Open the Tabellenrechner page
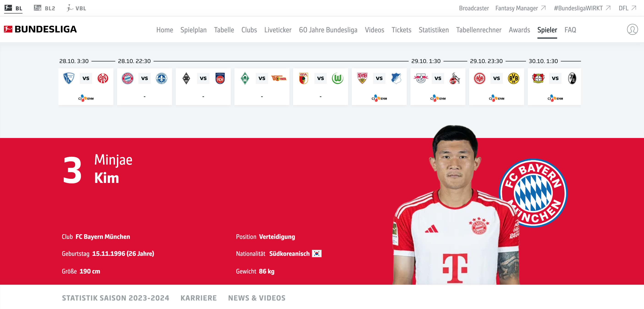 pyautogui.click(x=479, y=30)
